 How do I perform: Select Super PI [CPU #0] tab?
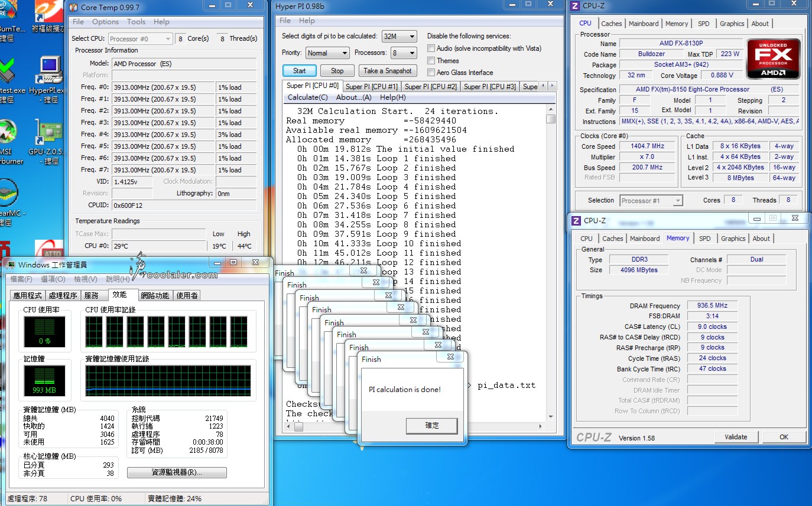point(313,86)
